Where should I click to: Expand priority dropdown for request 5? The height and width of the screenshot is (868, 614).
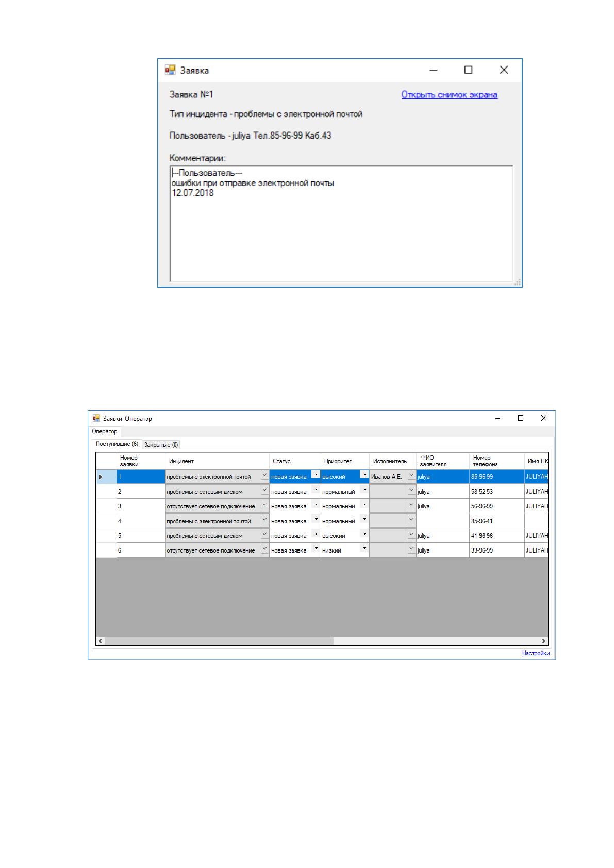(x=364, y=534)
